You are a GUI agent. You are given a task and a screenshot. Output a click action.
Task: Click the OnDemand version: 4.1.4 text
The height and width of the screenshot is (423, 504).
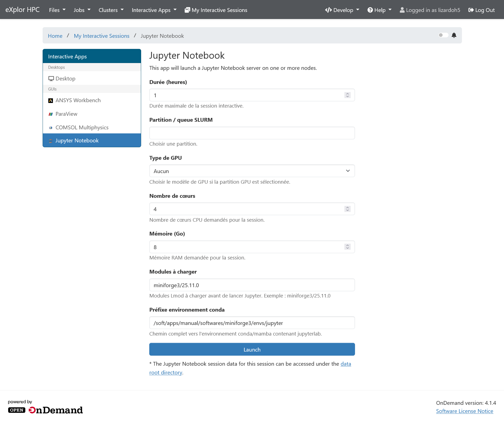(x=466, y=403)
